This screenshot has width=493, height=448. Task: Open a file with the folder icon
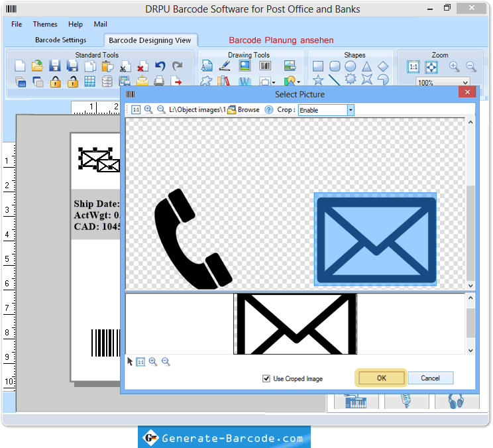[37, 66]
